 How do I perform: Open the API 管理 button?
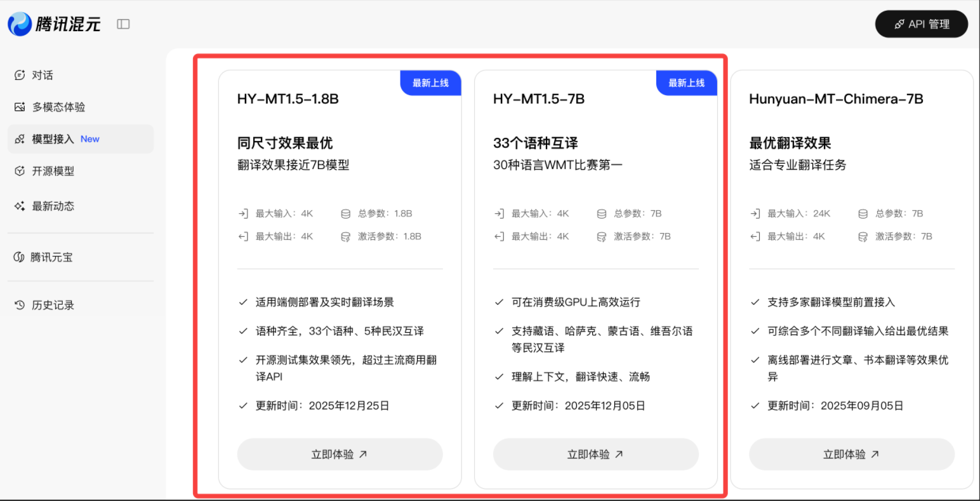pos(922,23)
